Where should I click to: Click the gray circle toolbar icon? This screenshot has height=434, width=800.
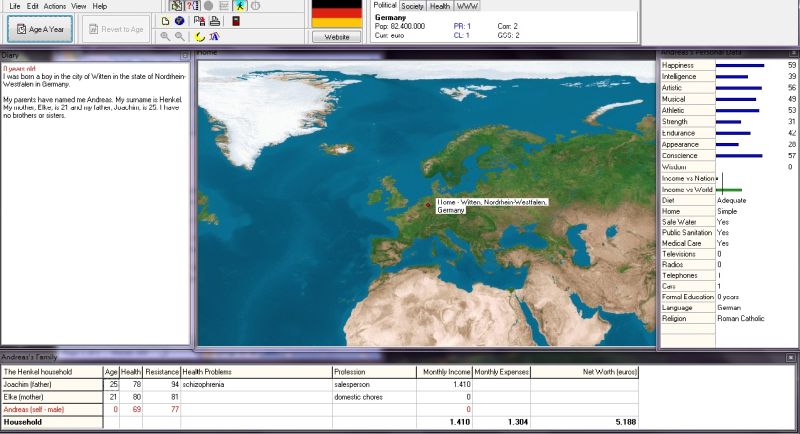coord(208,6)
